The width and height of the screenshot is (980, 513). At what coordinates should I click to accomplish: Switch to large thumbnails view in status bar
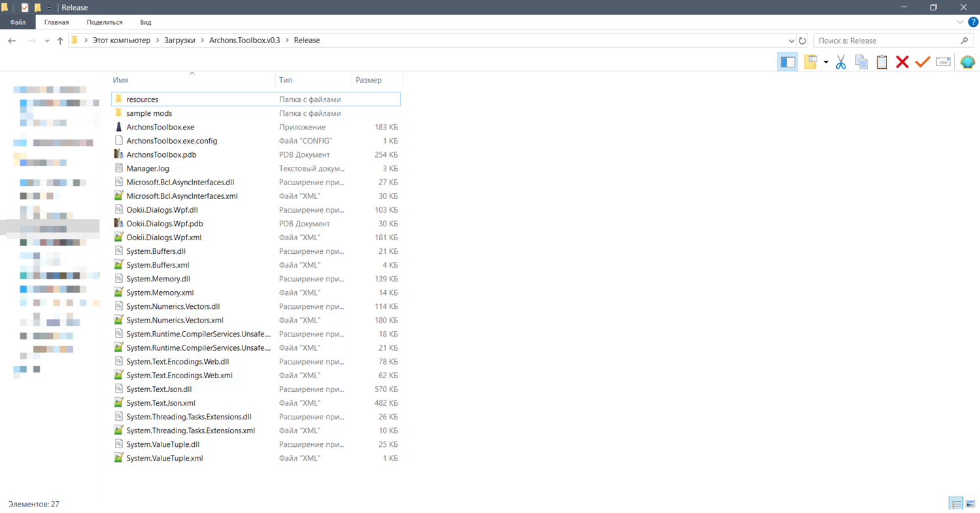(970, 504)
